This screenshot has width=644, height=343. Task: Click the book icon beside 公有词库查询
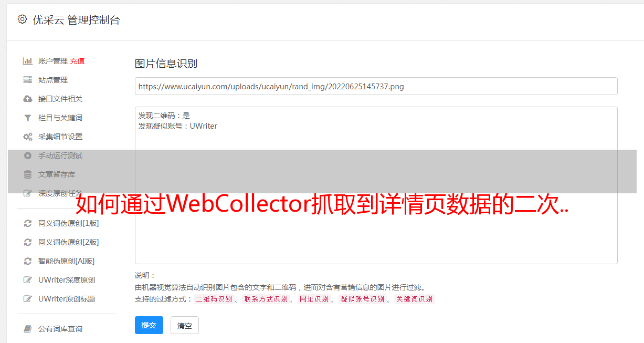[x=28, y=329]
